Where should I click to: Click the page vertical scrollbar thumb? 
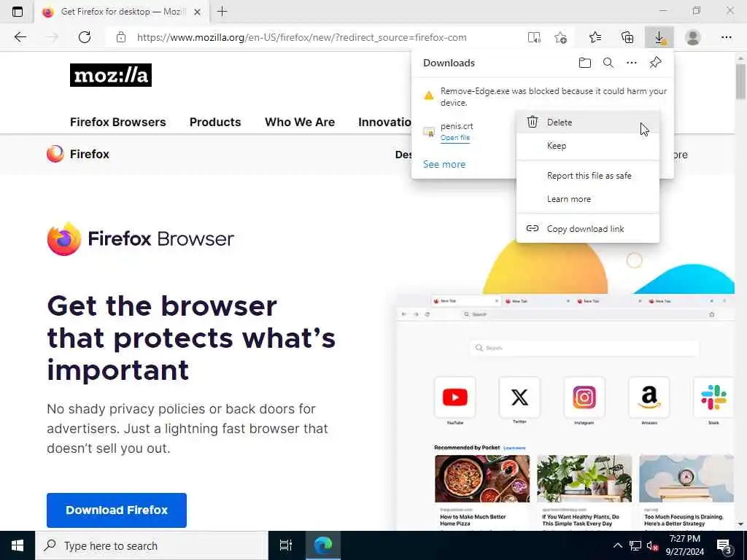tap(741, 82)
